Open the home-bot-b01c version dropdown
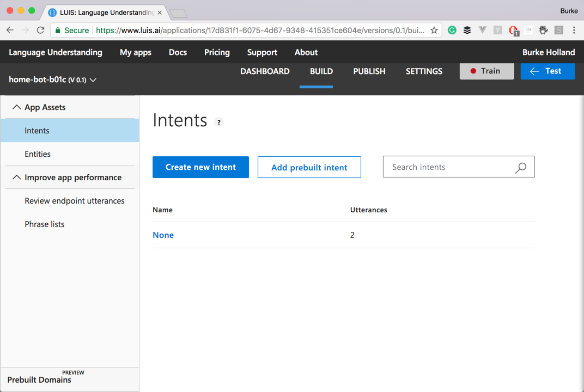Image resolution: width=584 pixels, height=392 pixels. click(x=93, y=80)
